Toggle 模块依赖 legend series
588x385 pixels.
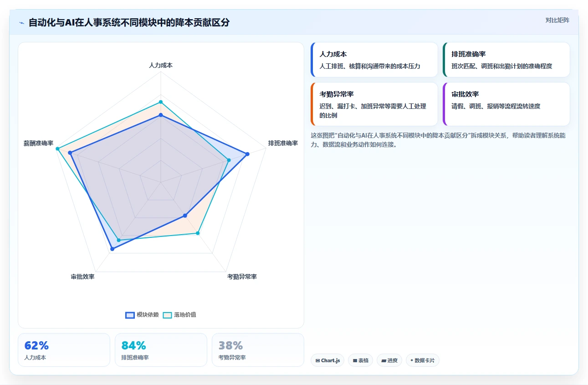point(142,315)
